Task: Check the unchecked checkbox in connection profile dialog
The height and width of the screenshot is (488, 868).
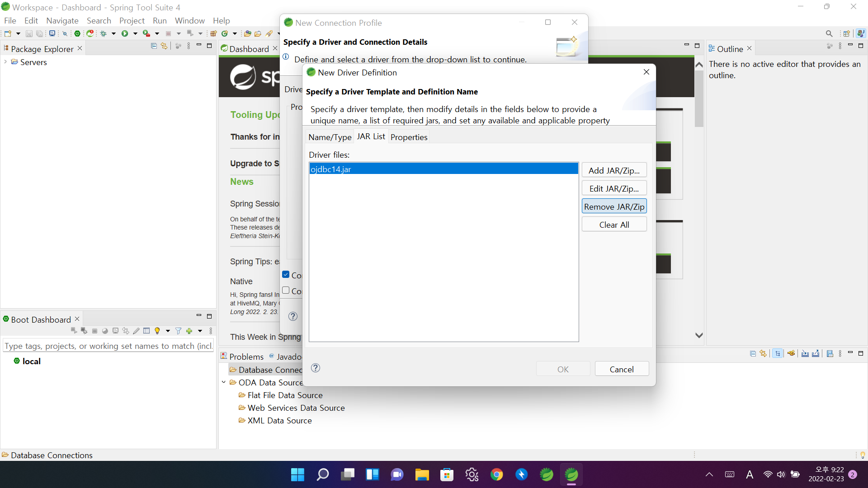Action: [x=286, y=291]
